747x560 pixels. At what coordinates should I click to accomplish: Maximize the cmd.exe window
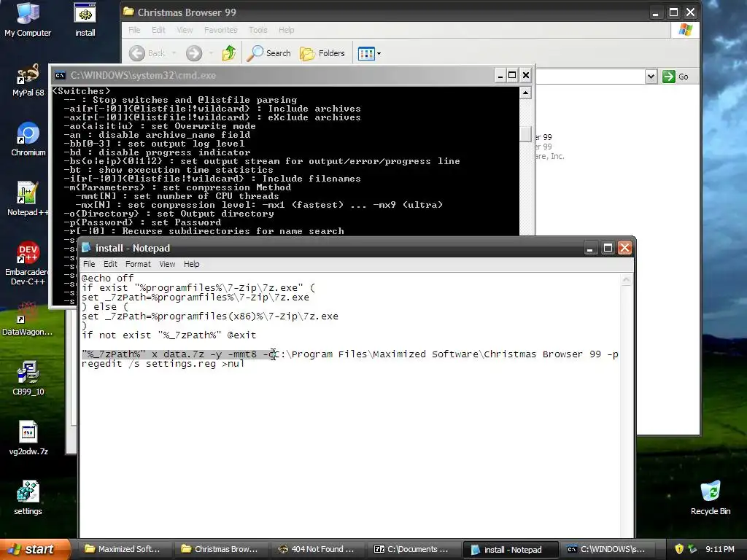point(512,75)
